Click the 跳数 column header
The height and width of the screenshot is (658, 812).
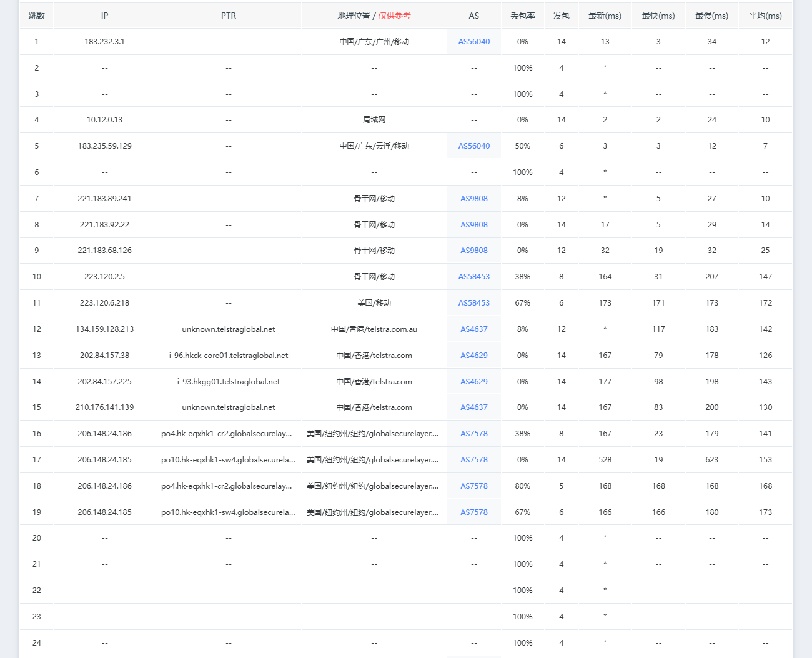click(37, 16)
